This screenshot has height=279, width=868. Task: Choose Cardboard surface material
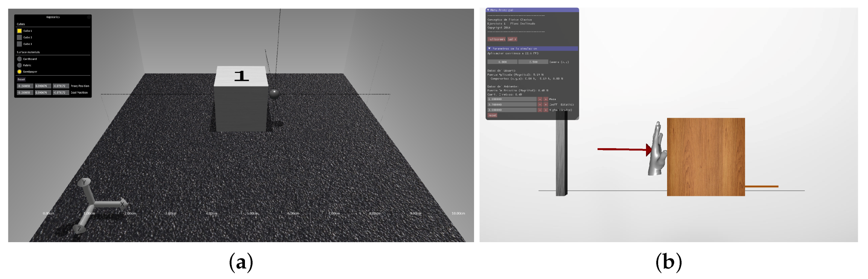[x=19, y=59]
